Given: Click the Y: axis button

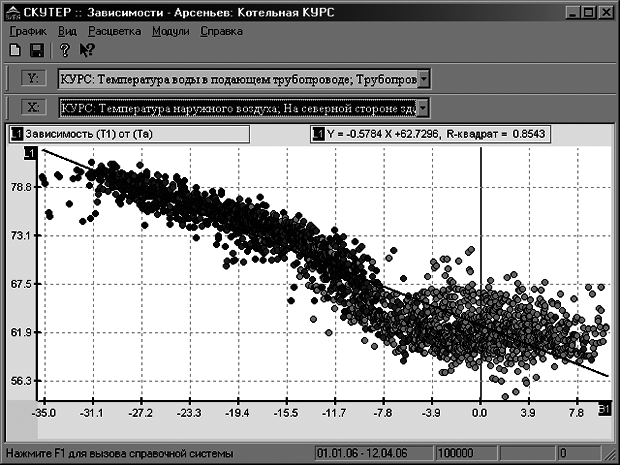Looking at the screenshot, I should 33,78.
